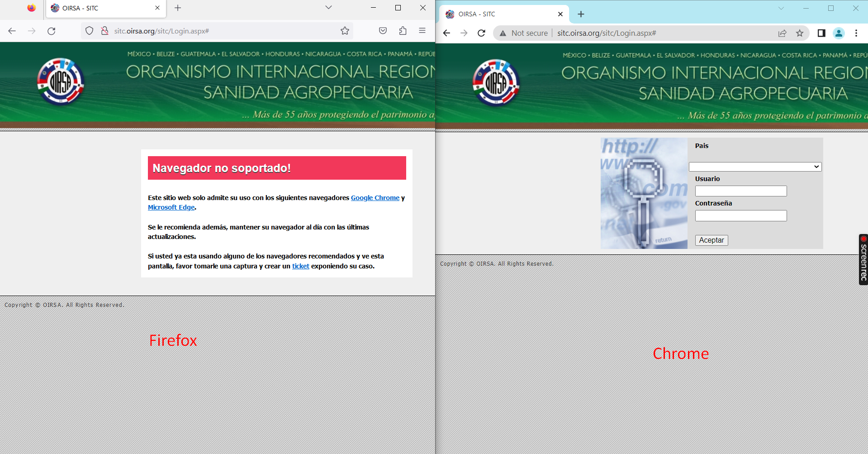The width and height of the screenshot is (868, 454).
Task: Click the Not secure warning icon
Action: pos(503,33)
